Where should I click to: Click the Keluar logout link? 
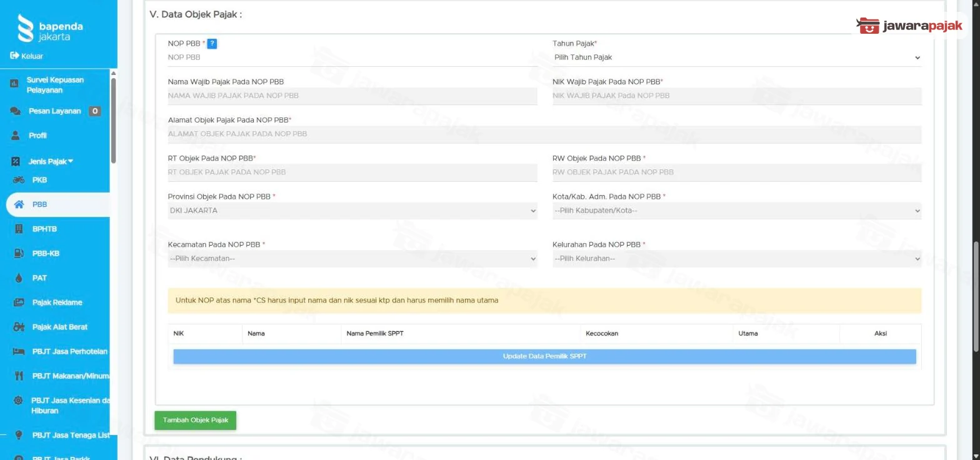(x=32, y=56)
